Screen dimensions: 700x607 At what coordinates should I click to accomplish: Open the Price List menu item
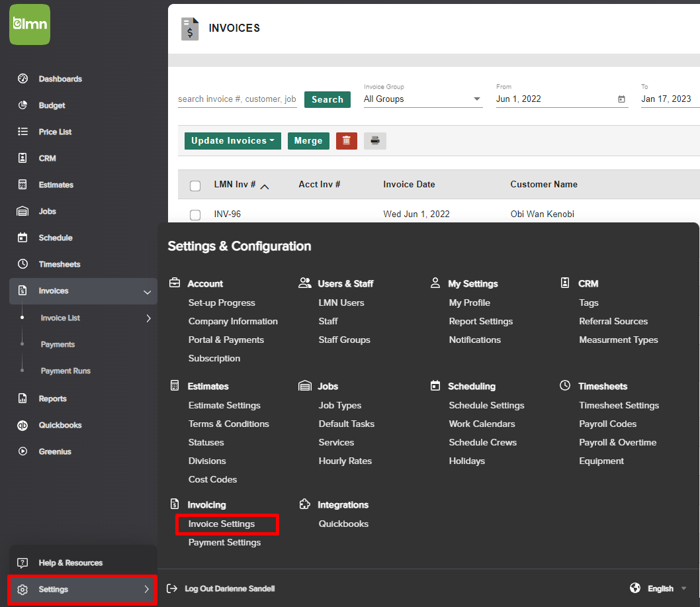(x=55, y=132)
